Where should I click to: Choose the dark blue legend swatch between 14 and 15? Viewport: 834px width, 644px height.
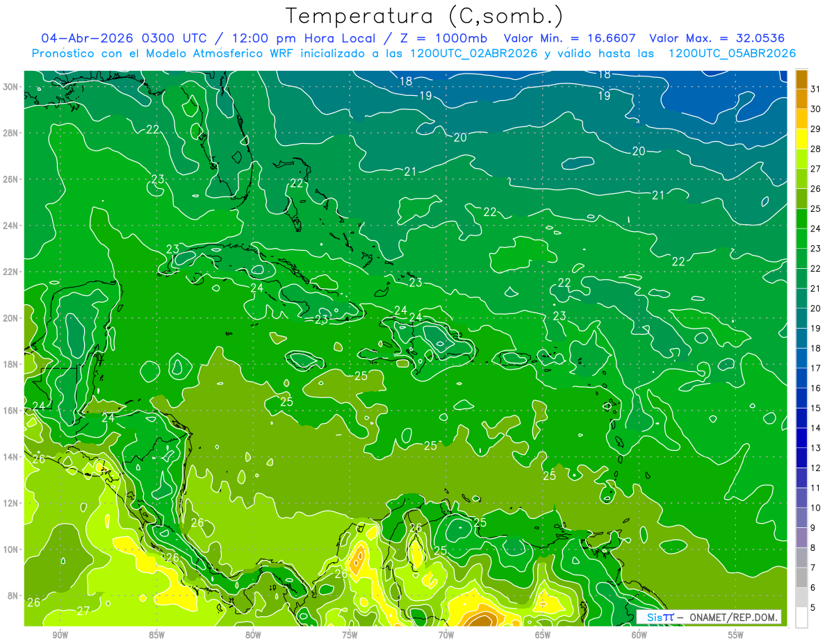click(x=801, y=418)
